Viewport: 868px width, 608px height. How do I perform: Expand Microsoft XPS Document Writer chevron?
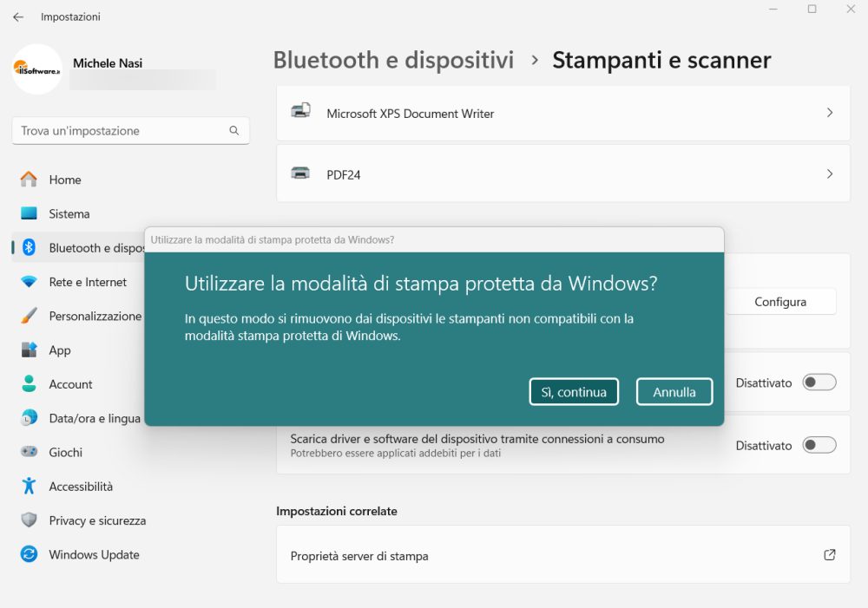click(829, 113)
